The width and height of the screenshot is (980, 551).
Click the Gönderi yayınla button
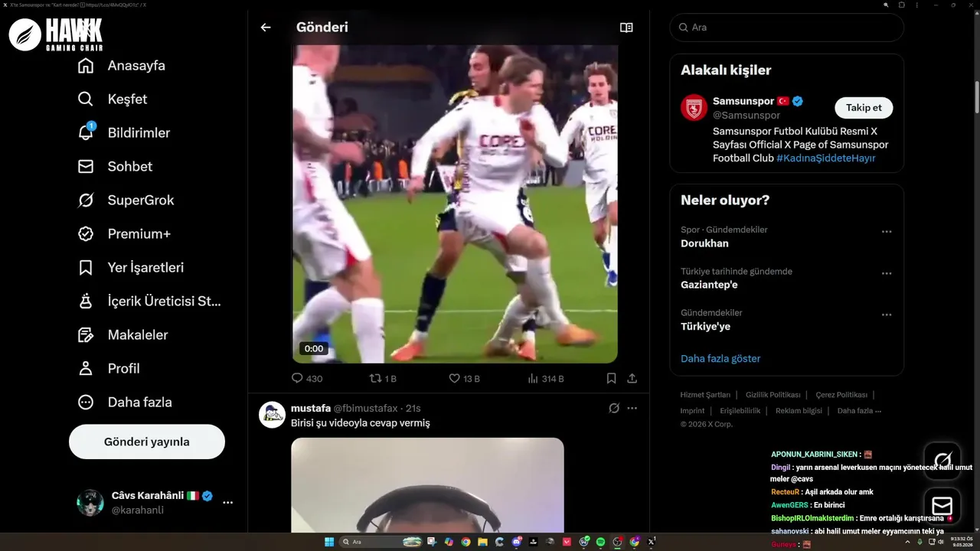coord(147,442)
